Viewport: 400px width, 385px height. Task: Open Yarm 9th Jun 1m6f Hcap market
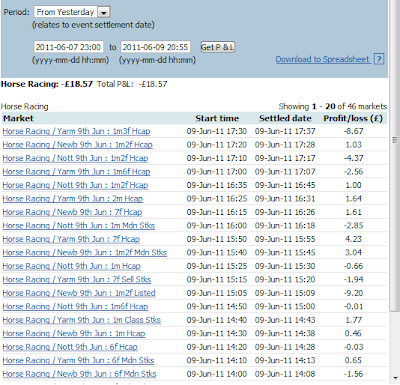(x=76, y=172)
